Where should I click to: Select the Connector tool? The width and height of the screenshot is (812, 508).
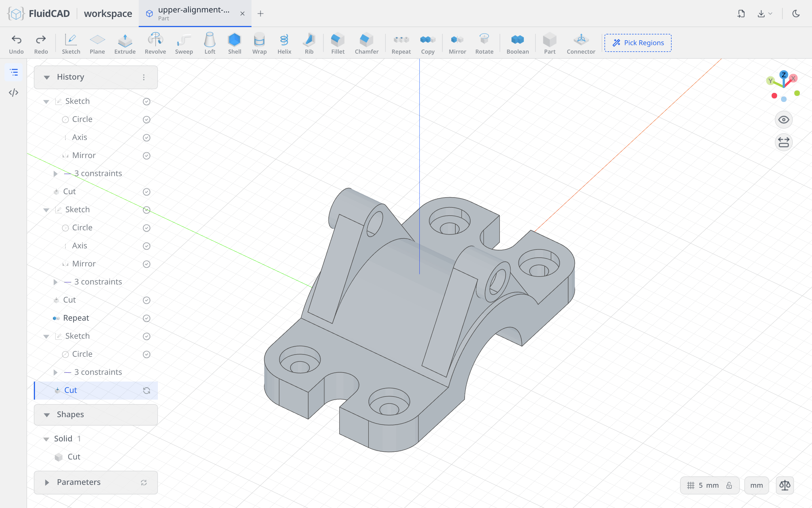point(581,43)
